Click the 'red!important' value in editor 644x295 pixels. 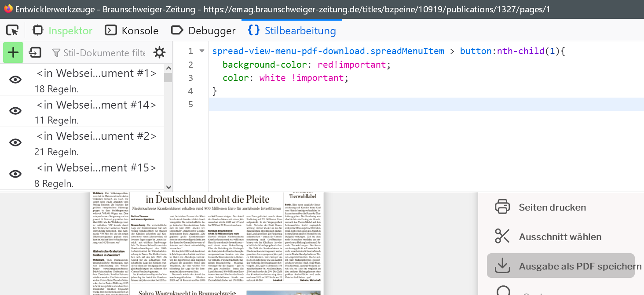click(x=351, y=65)
